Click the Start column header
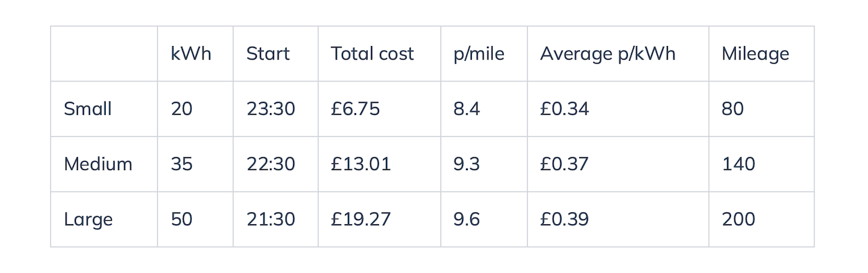The height and width of the screenshot is (273, 868). coord(268,54)
